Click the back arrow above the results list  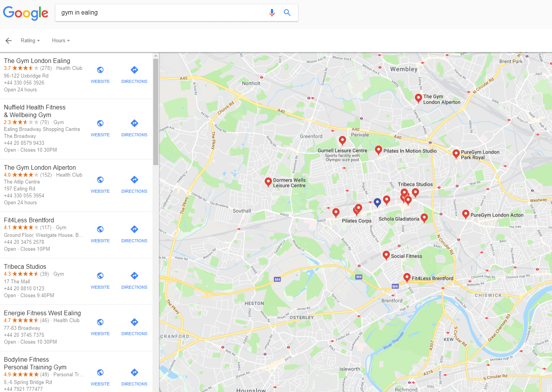(8, 41)
